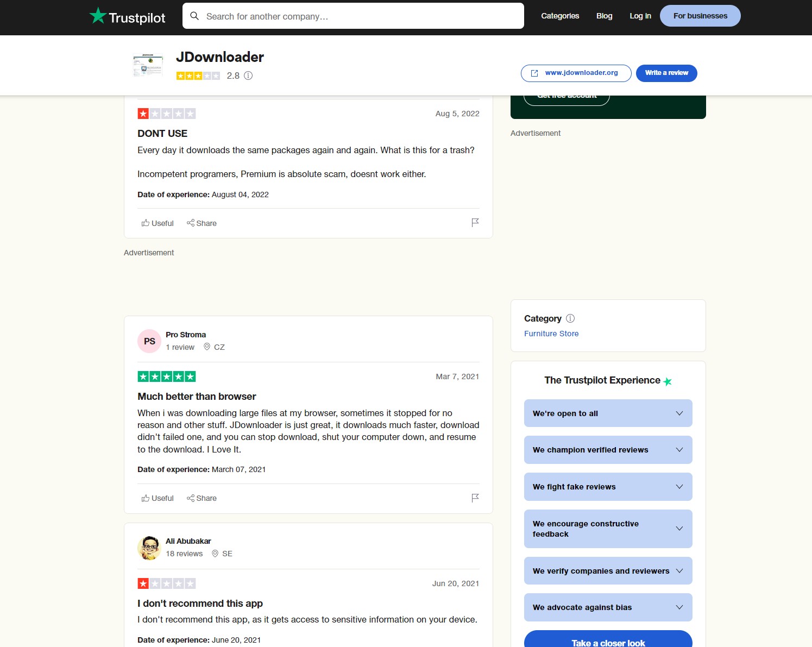Share Pro Stroma's review

click(202, 498)
